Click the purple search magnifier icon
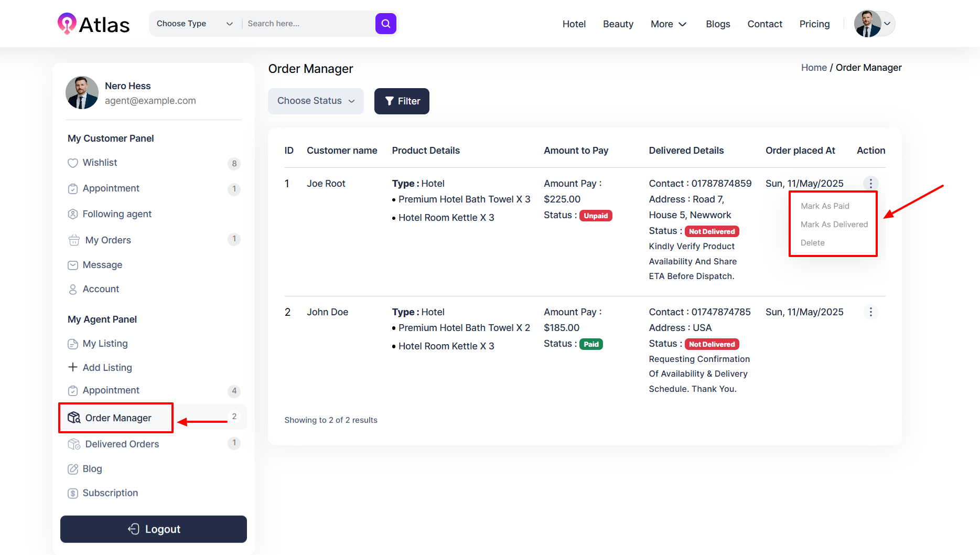Image resolution: width=980 pixels, height=555 pixels. point(385,24)
